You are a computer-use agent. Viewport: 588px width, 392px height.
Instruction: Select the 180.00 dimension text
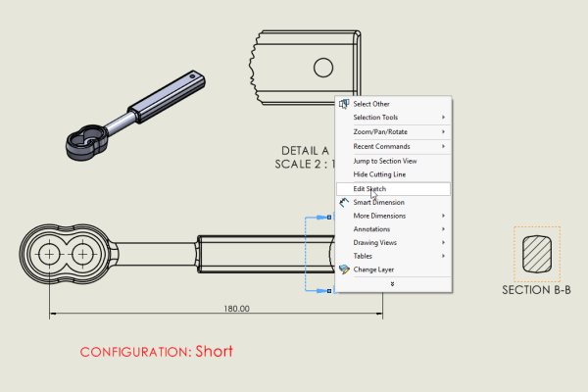pyautogui.click(x=237, y=309)
